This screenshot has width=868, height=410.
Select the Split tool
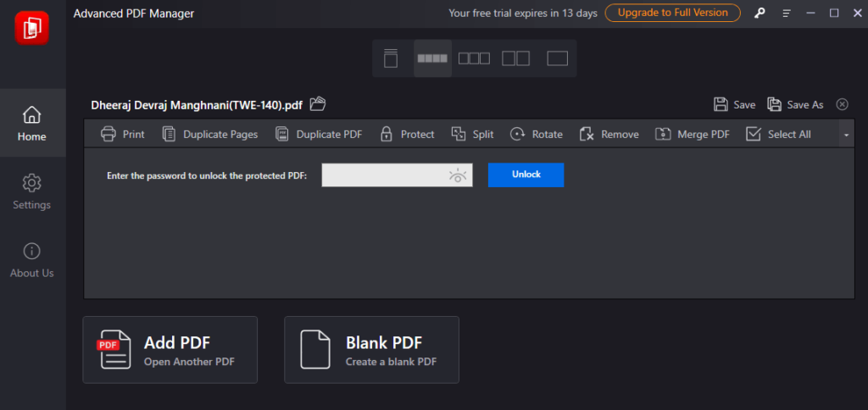pyautogui.click(x=472, y=134)
